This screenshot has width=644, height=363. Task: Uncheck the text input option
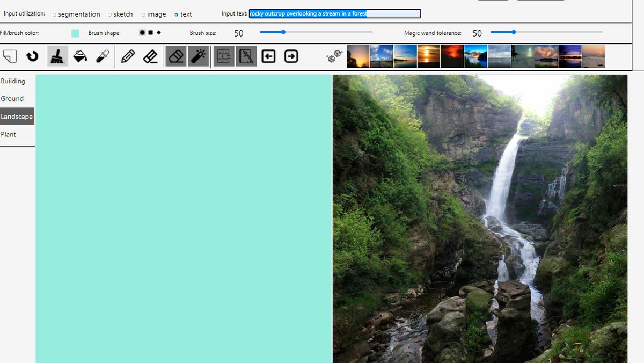pyautogui.click(x=176, y=14)
